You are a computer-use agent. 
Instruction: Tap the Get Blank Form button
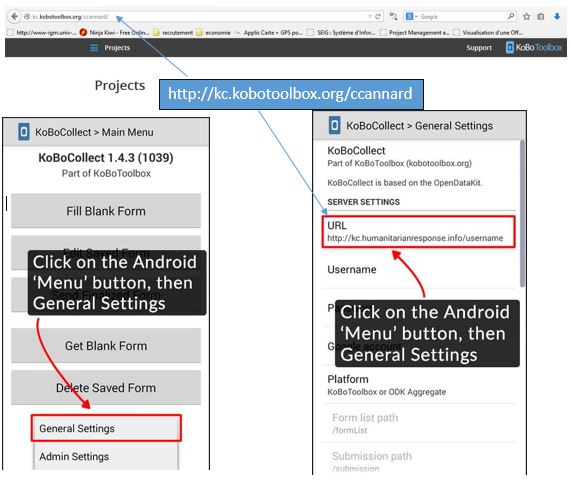[106, 346]
